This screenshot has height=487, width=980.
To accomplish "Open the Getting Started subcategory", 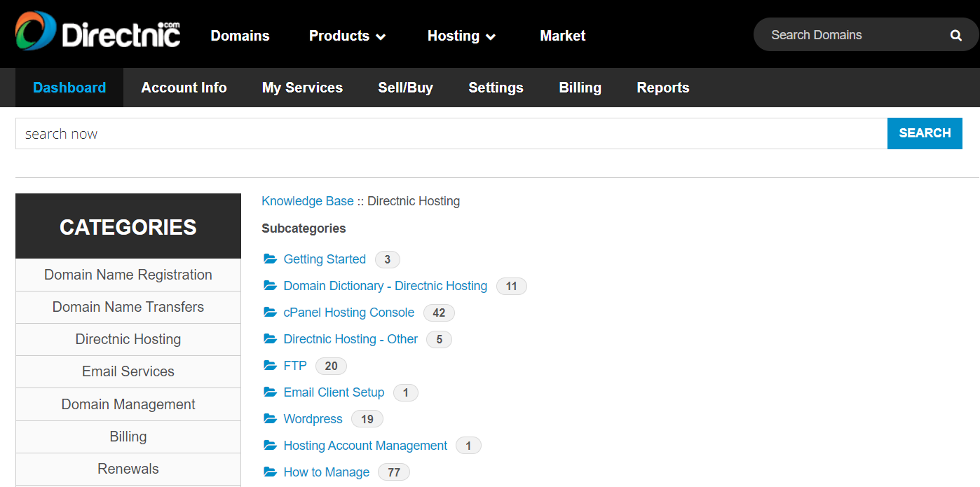I will [325, 259].
